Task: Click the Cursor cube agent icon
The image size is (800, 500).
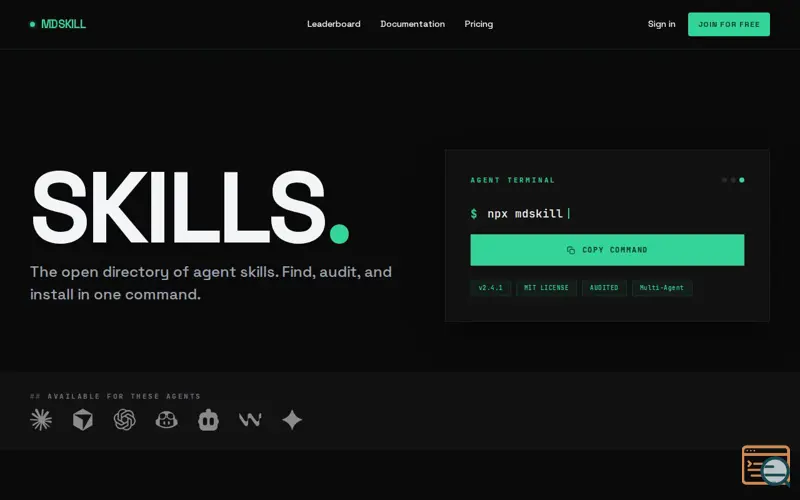Action: (83, 420)
